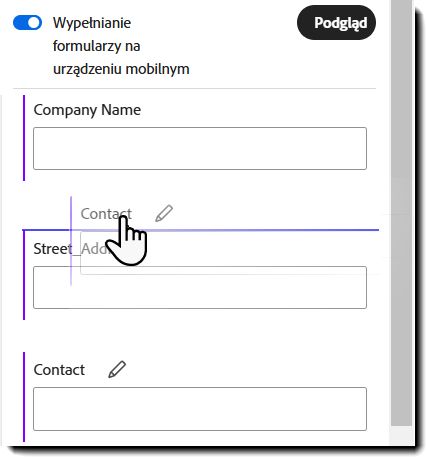Image resolution: width=426 pixels, height=458 pixels.
Task: Click the horizontal purple drop indicator line
Action: pyautogui.click(x=201, y=230)
